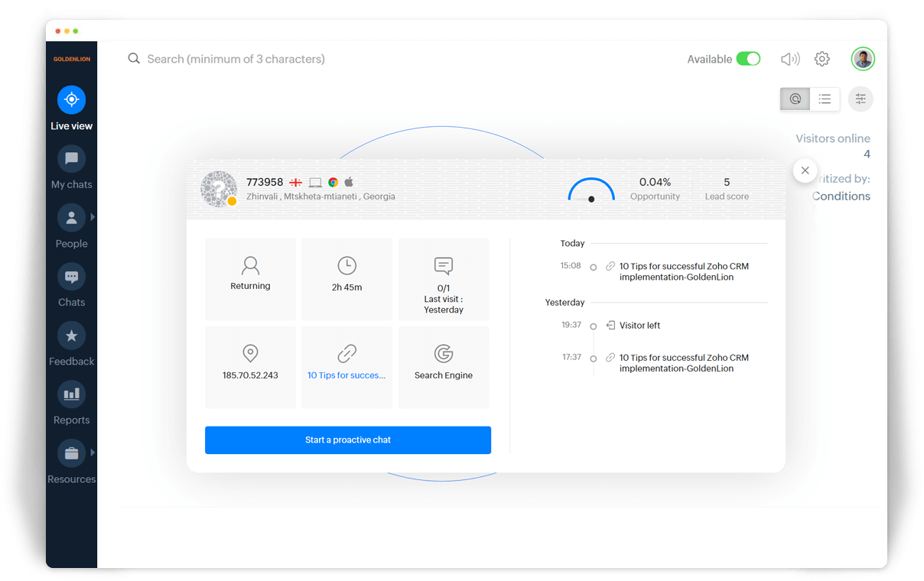This screenshot has height=581, width=924.
Task: Select today's 15:08 timeline page entry
Action: [683, 271]
